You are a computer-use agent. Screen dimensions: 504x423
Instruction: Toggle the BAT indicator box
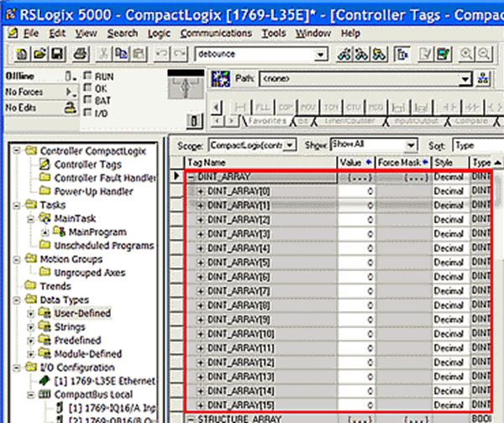pyautogui.click(x=87, y=100)
